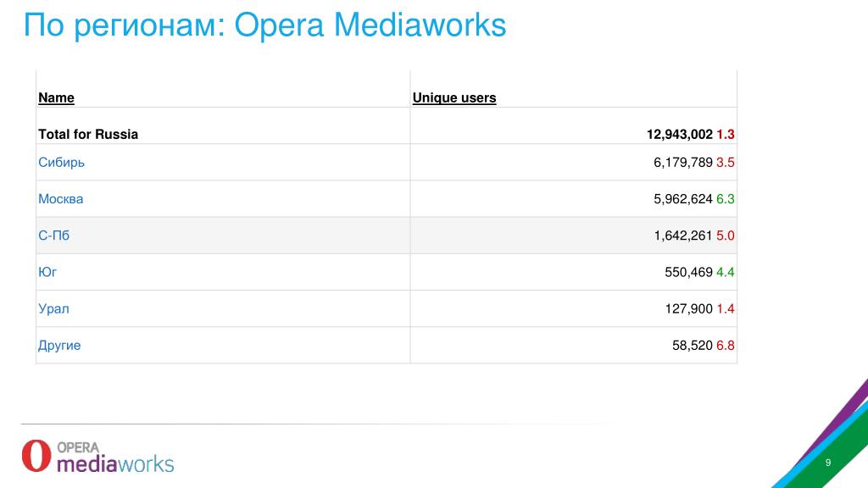This screenshot has height=488, width=868.
Task: Open the Сибирь region link
Action: pyautogui.click(x=61, y=162)
